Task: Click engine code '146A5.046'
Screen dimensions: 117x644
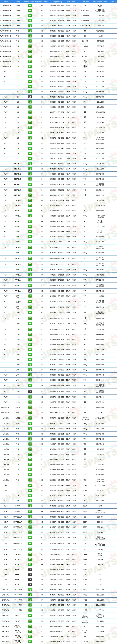Action: 100,66
